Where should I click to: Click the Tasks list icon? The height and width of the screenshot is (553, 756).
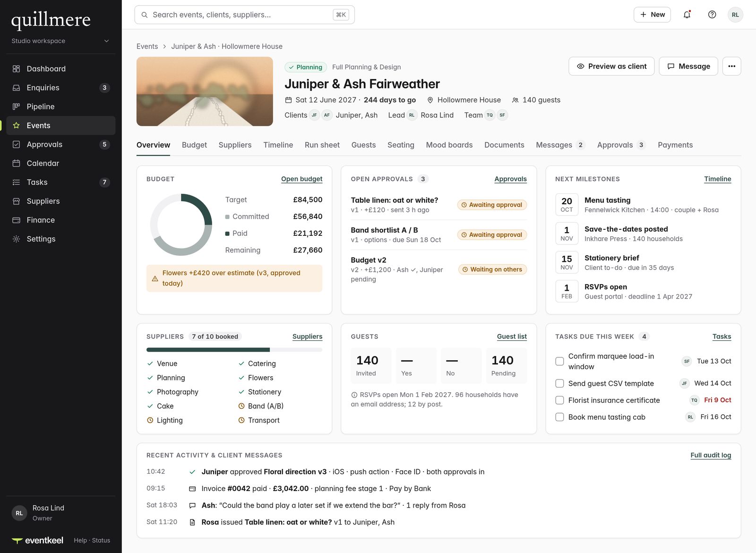tap(16, 182)
